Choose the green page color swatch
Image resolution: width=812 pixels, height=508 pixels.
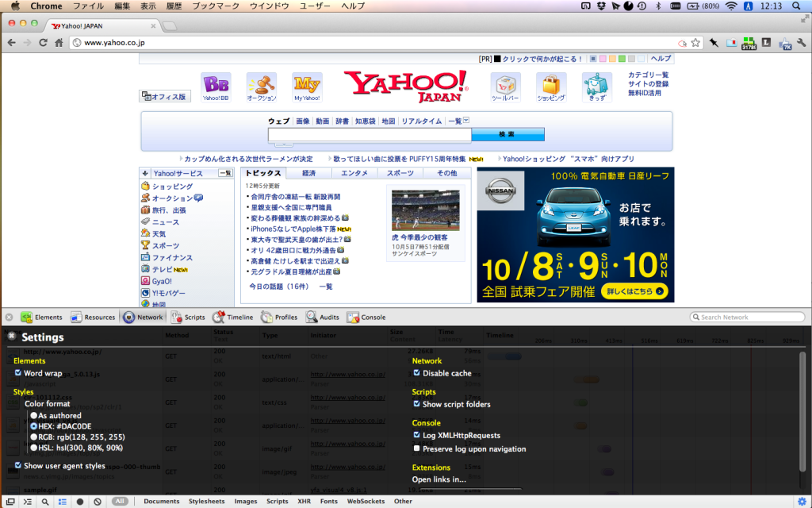(x=622, y=59)
